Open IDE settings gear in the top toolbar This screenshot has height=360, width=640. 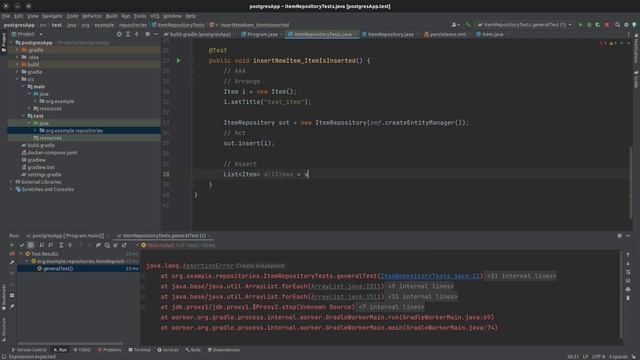tap(626, 25)
